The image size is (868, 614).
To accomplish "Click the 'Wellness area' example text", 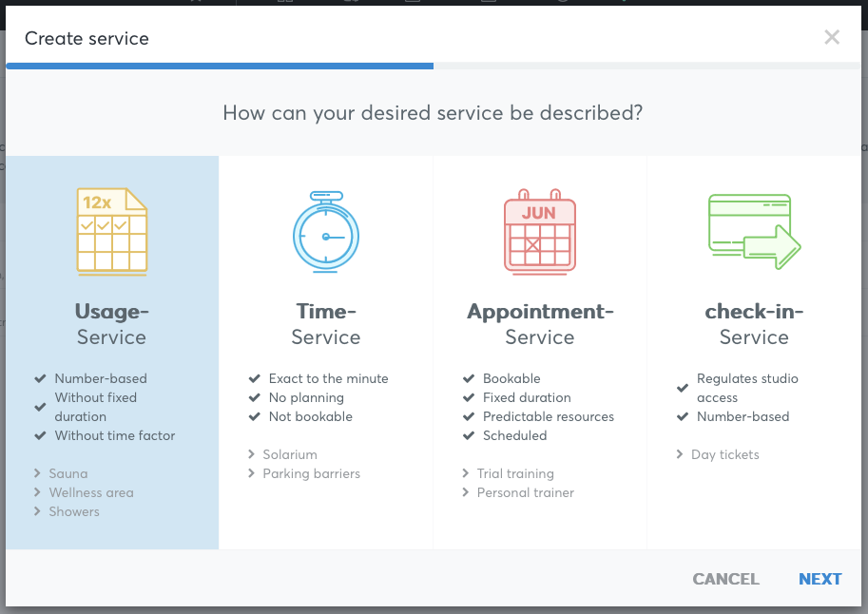I will [x=91, y=492].
